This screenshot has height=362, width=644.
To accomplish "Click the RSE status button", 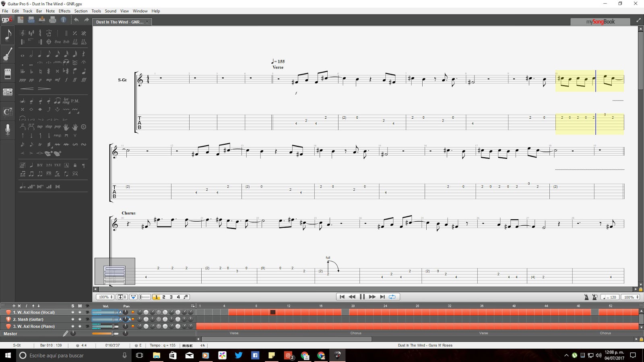I will pos(188,346).
